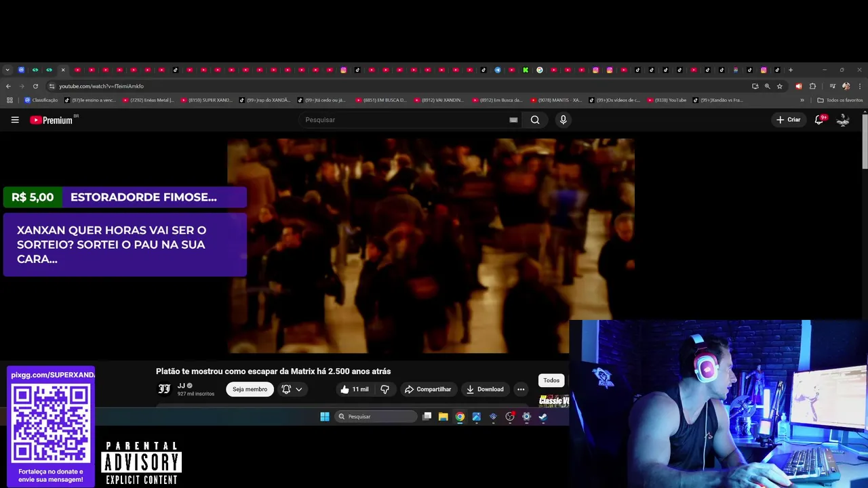Open the MANTIS - XA bookmark
The height and width of the screenshot is (488, 868).
[556, 100]
